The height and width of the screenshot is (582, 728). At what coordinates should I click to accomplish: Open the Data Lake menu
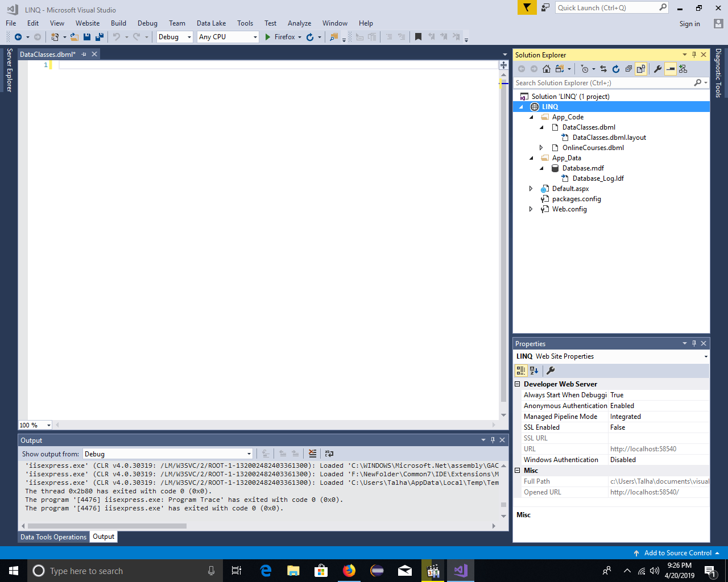pyautogui.click(x=211, y=23)
